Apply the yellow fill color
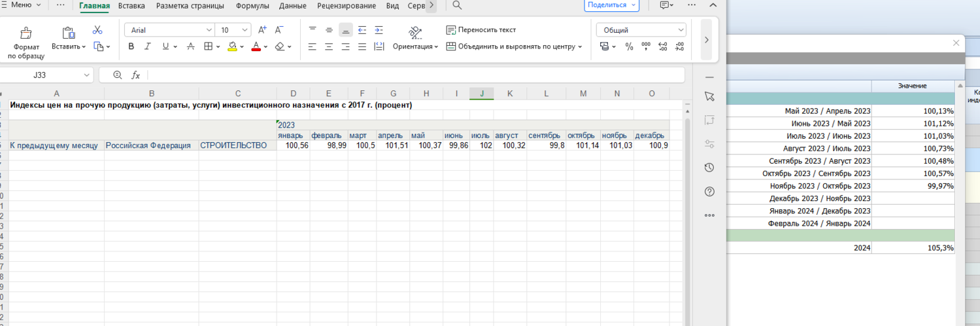 click(232, 46)
